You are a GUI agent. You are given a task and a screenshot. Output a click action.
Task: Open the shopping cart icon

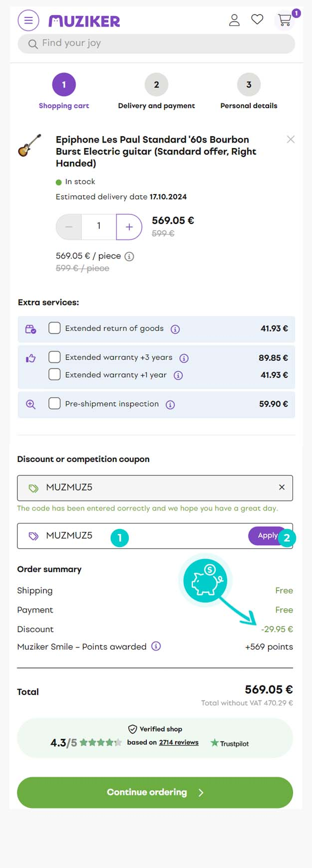(285, 20)
